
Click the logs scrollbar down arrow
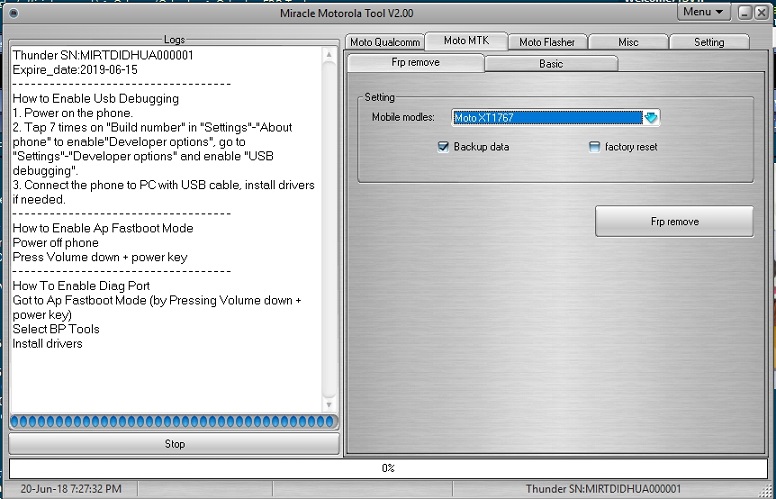(x=329, y=405)
